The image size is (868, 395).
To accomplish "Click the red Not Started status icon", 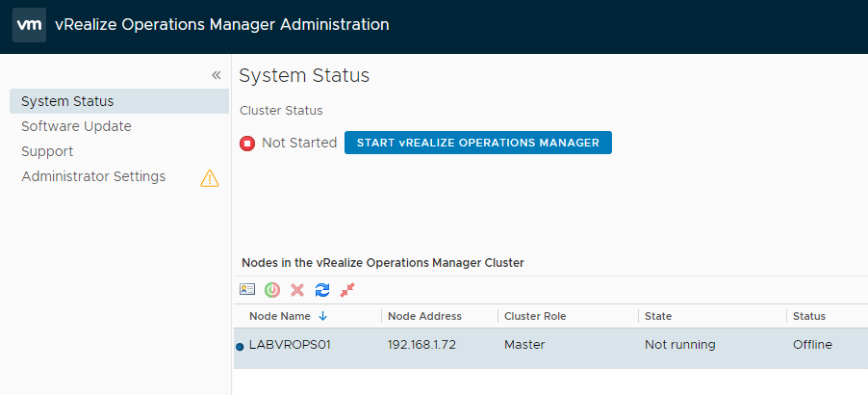I will tap(247, 143).
